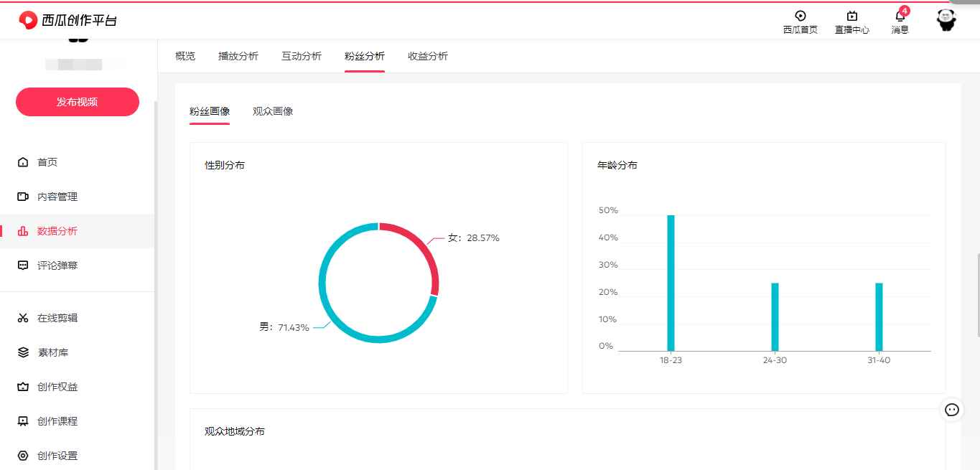Screen dimensions: 980x470
Task: Click the 创作权益 crown icon
Action: (x=23, y=387)
